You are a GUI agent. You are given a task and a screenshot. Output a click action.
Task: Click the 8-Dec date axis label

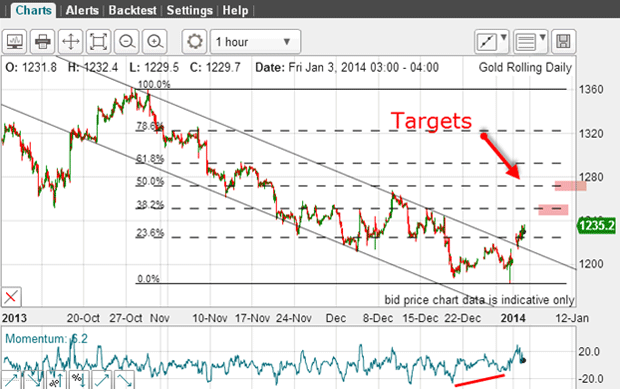(x=378, y=318)
